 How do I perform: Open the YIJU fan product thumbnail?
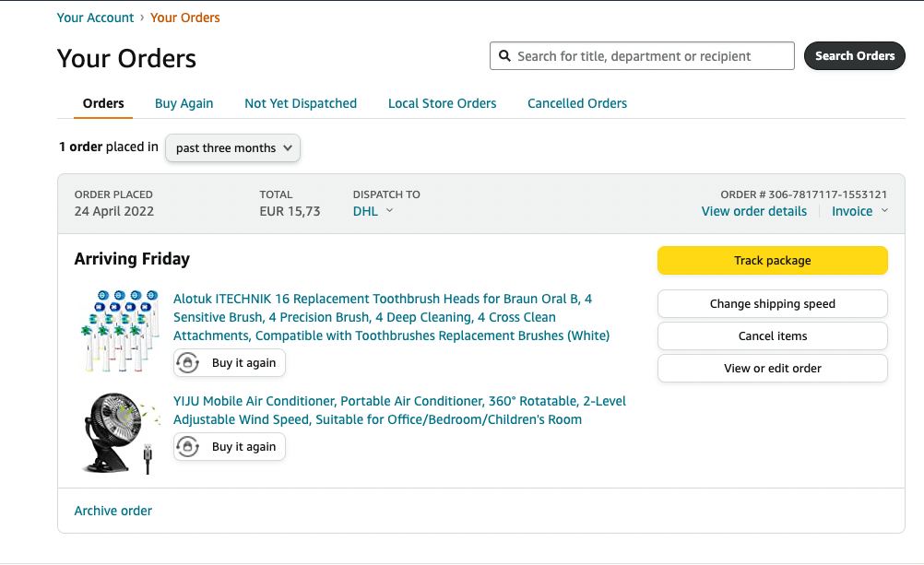pyautogui.click(x=118, y=433)
